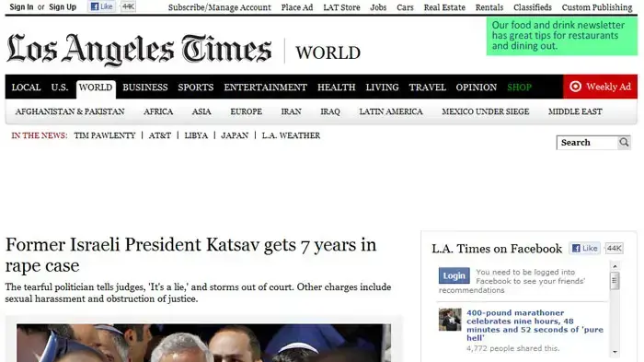Open Real Estate link
The width and height of the screenshot is (644, 362).
(444, 7)
